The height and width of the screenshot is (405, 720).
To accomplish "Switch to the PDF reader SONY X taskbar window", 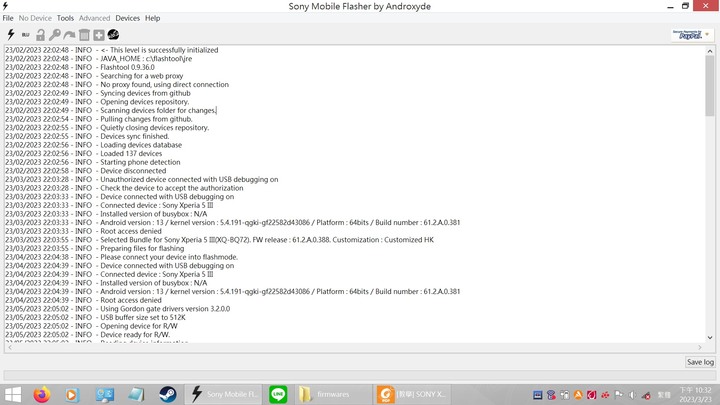I will point(411,394).
